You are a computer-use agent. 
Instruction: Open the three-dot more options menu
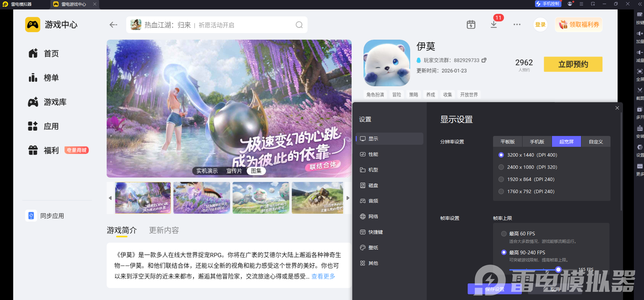tap(517, 24)
